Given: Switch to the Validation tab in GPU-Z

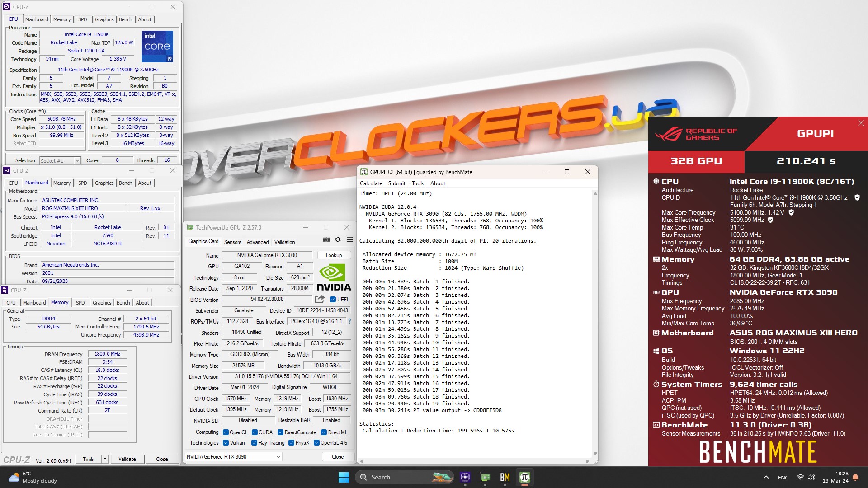Looking at the screenshot, I should pos(284,242).
